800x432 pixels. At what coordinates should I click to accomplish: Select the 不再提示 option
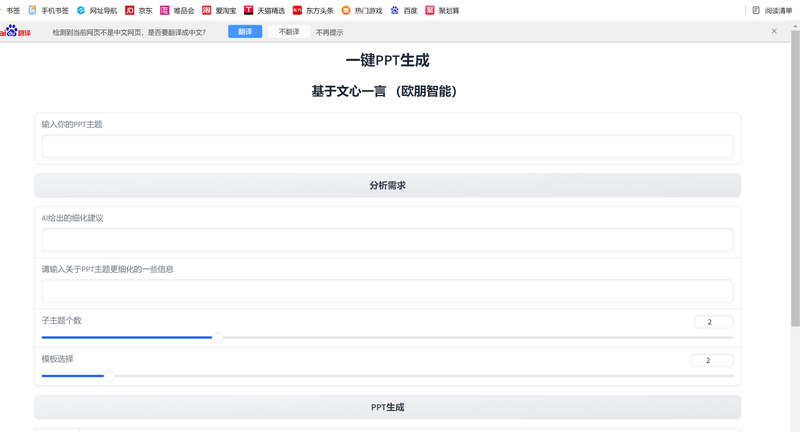(x=329, y=32)
